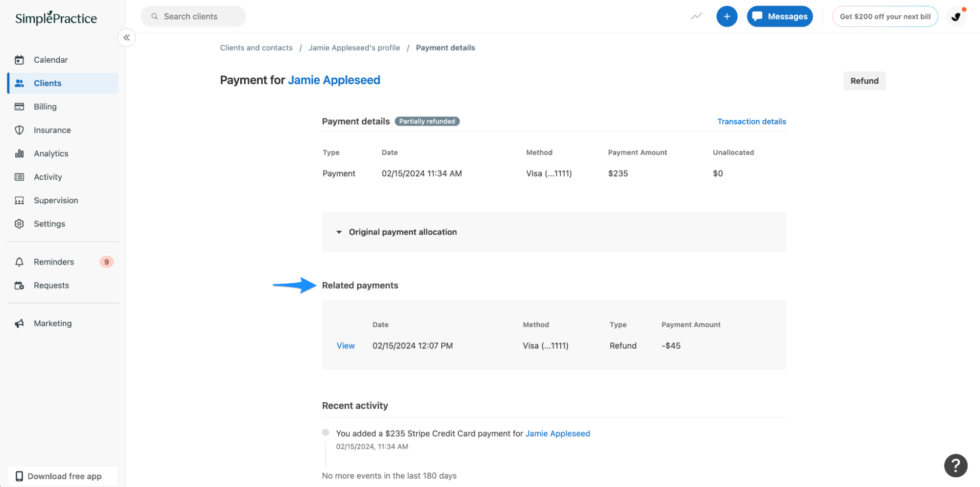Click Jamie Appleseed name in page title
Screen dimensions: 980x487
point(334,80)
